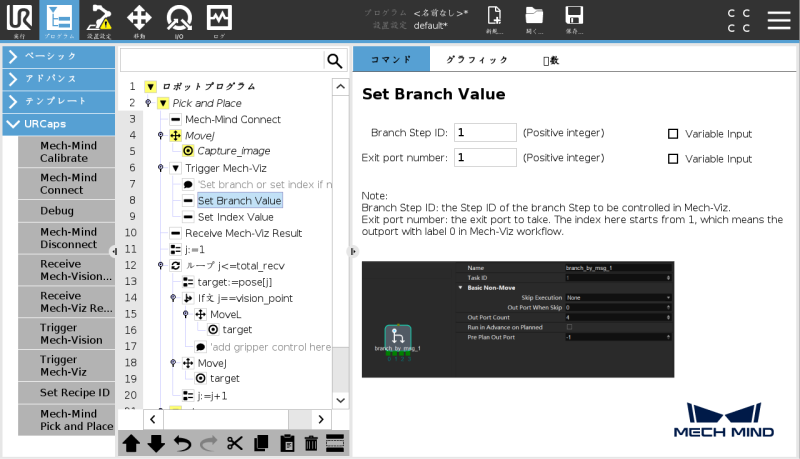Move selected node down
This screenshot has width=800, height=459.
click(156, 443)
